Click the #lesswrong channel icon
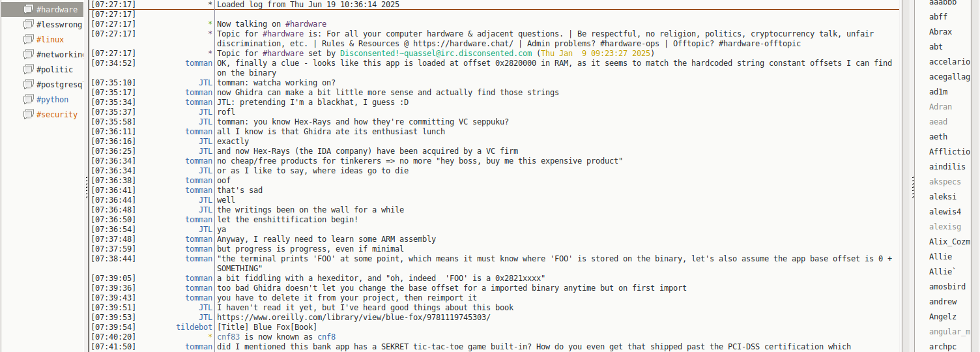This screenshot has width=980, height=352. [29, 25]
